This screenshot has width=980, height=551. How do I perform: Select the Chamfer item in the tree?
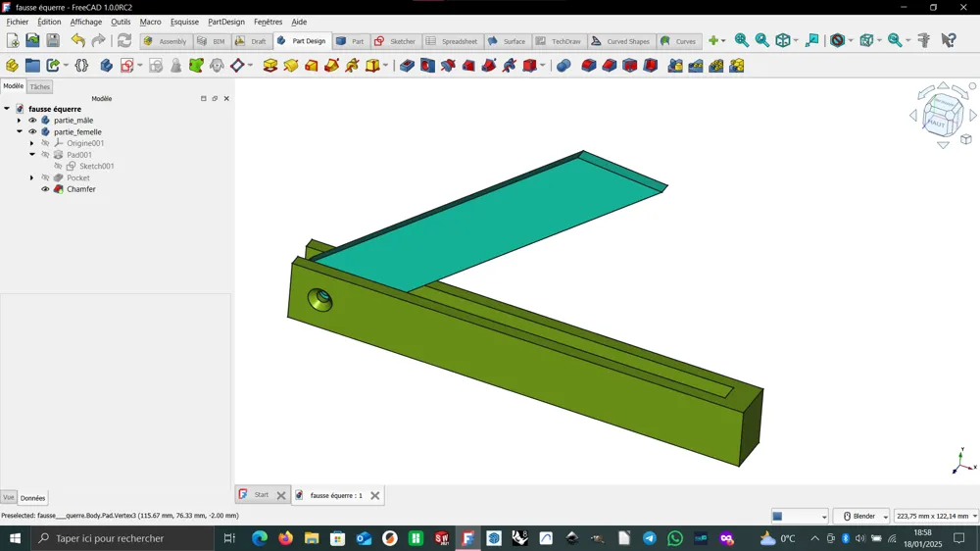pos(81,189)
